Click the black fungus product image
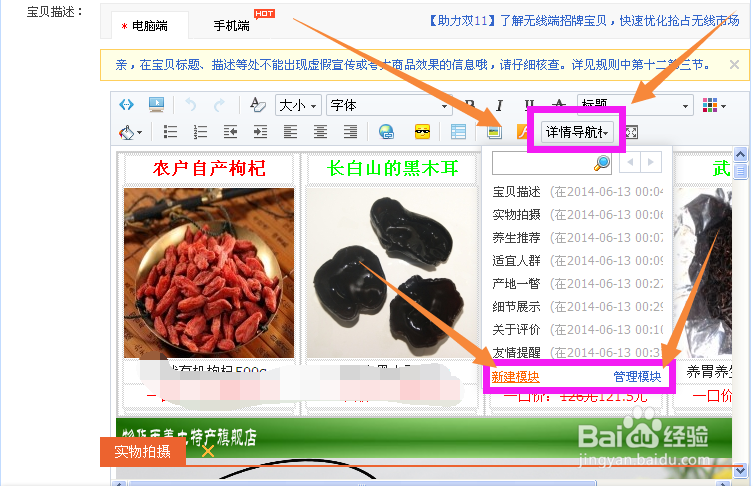Image resolution: width=753 pixels, height=486 pixels. point(392,273)
